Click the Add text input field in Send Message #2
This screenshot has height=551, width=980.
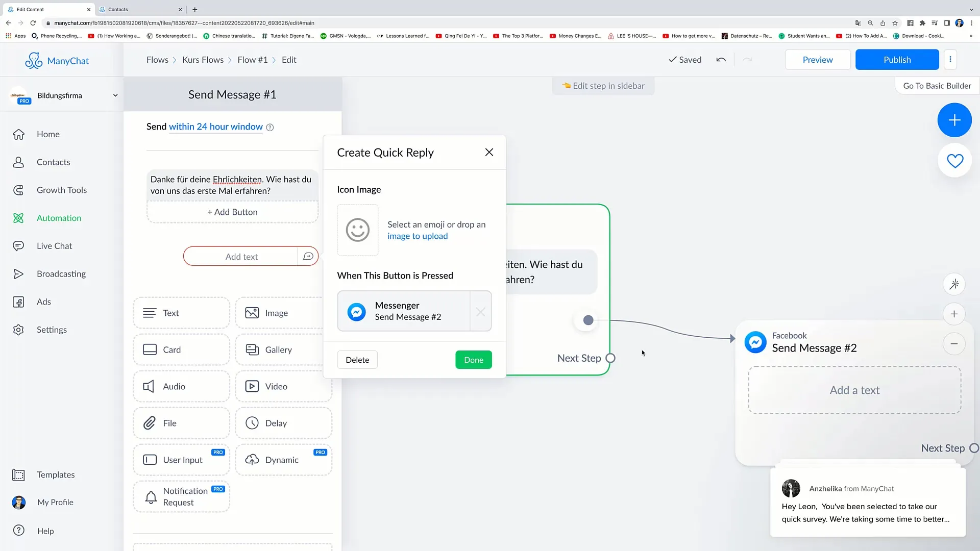pyautogui.click(x=855, y=390)
